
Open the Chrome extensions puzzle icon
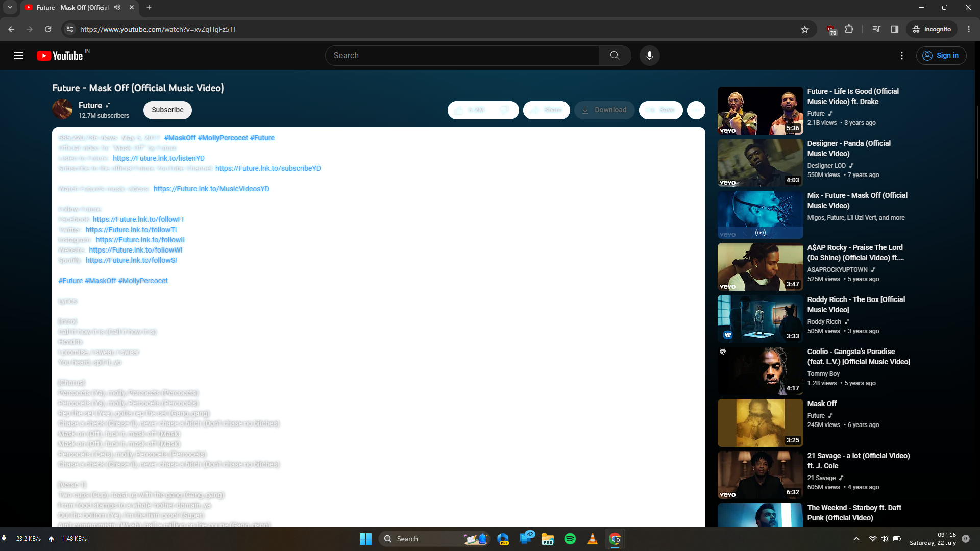(849, 29)
